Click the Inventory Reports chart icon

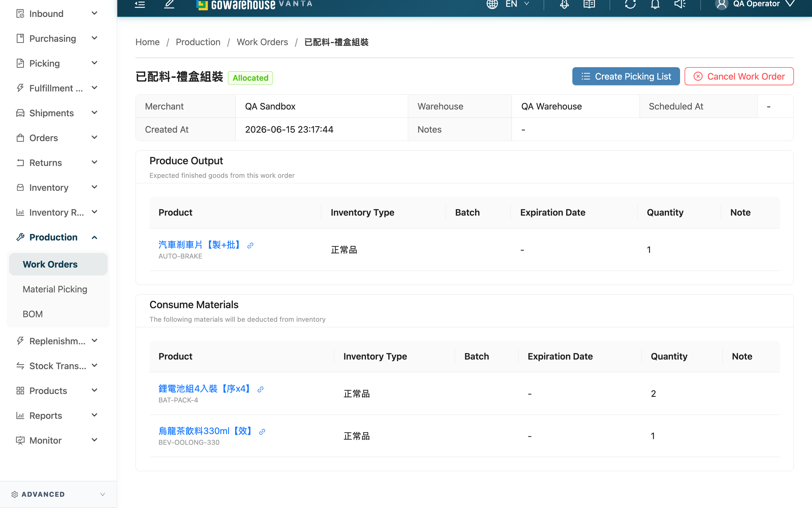[20, 212]
